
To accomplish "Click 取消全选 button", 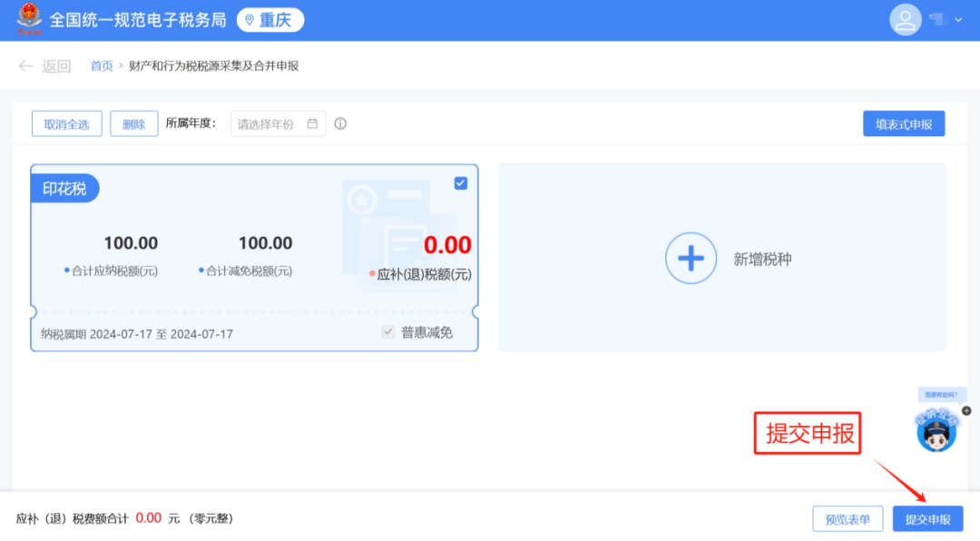I will (67, 123).
